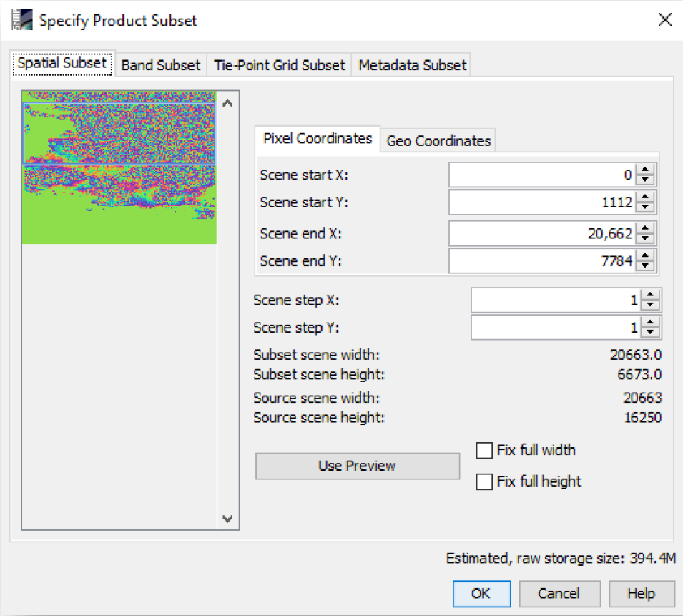Image resolution: width=683 pixels, height=616 pixels.
Task: Decrease Scene start Y with down arrow
Action: (x=645, y=207)
